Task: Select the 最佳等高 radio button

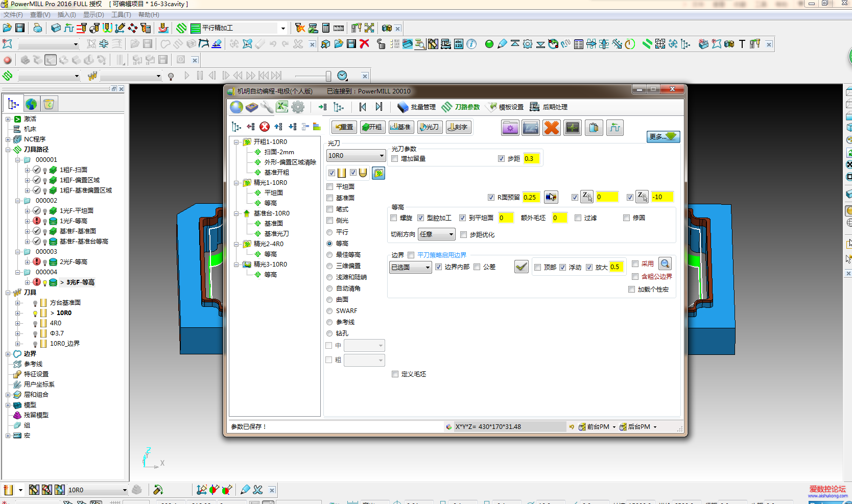Action: click(329, 255)
